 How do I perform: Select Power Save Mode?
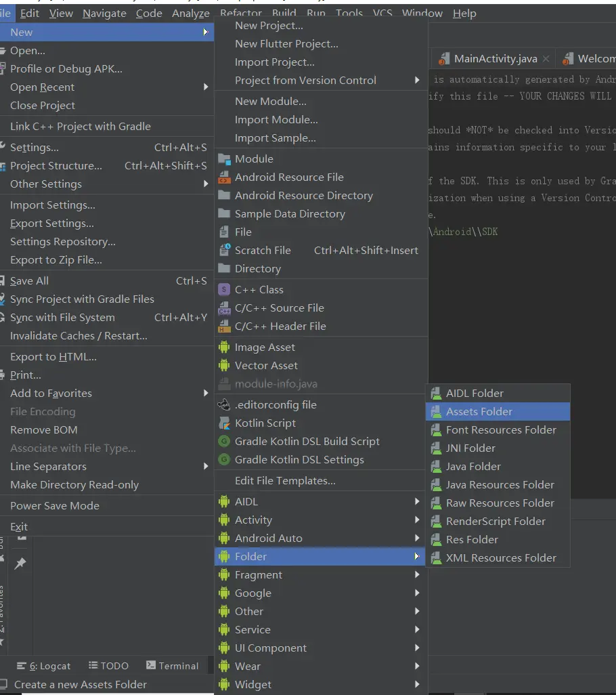coord(107,506)
